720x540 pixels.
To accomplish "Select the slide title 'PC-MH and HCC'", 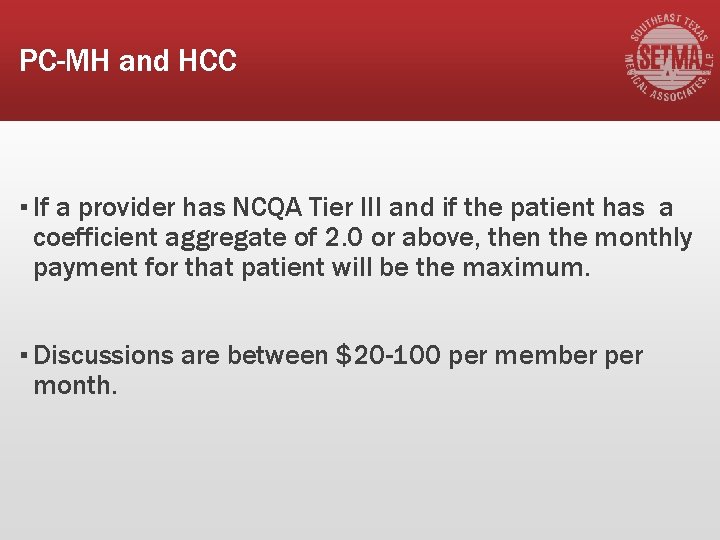I will [128, 61].
